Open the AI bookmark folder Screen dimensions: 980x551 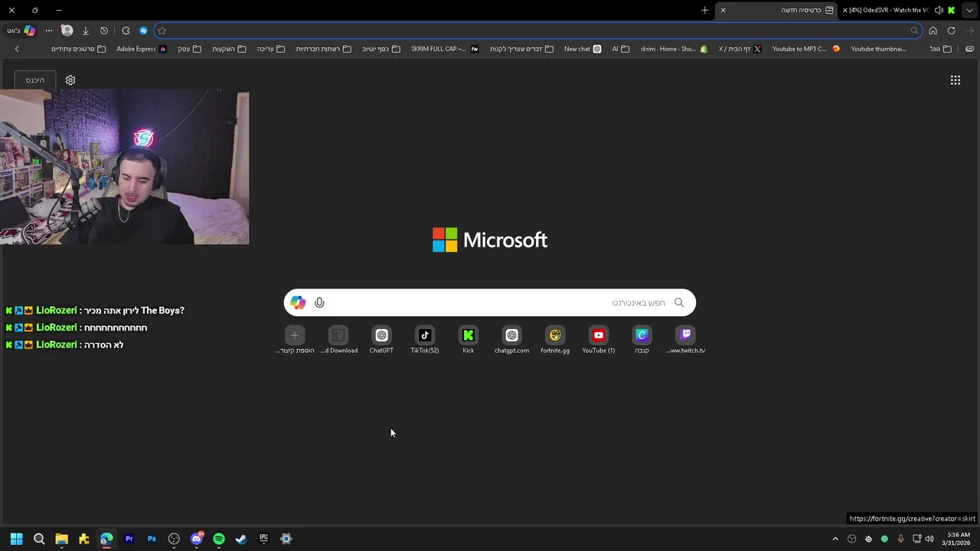click(x=620, y=49)
